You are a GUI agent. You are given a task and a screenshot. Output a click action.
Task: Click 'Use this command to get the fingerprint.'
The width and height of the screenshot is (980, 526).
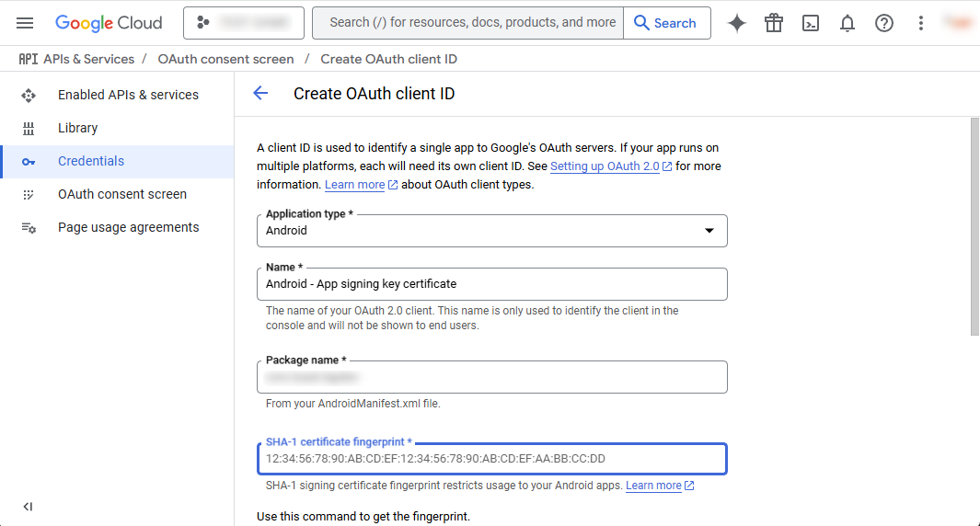(x=363, y=517)
